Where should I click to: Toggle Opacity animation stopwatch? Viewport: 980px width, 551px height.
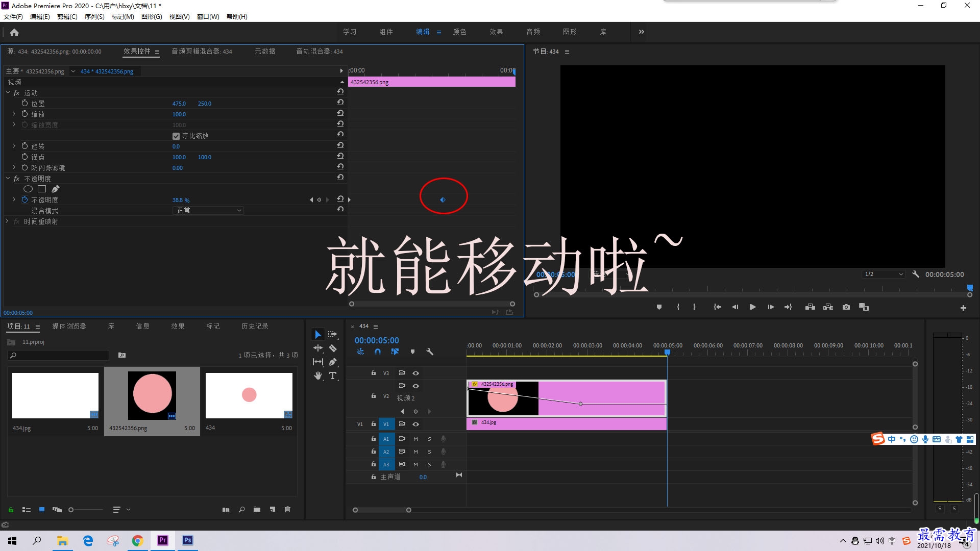pos(24,199)
